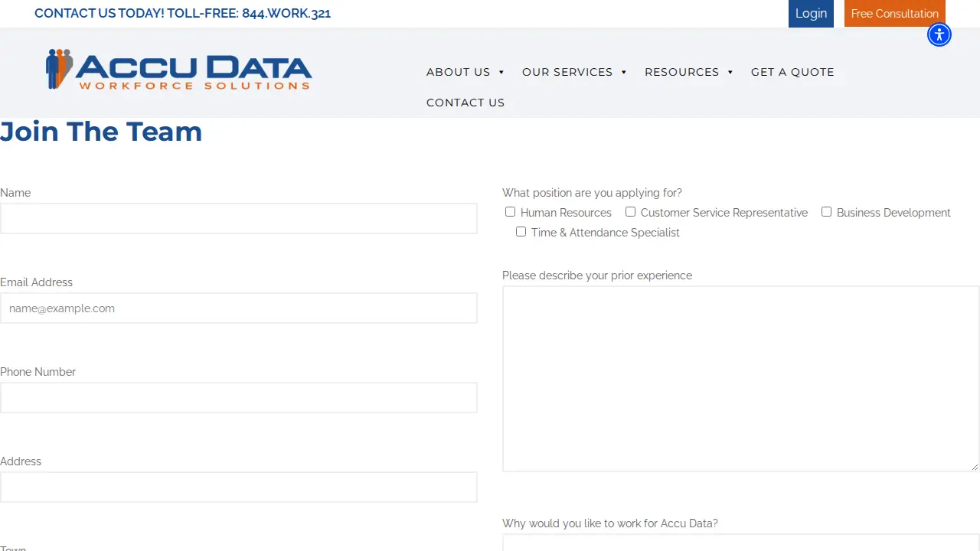Image resolution: width=980 pixels, height=551 pixels.
Task: Expand the Resources dropdown arrow
Action: (x=730, y=72)
